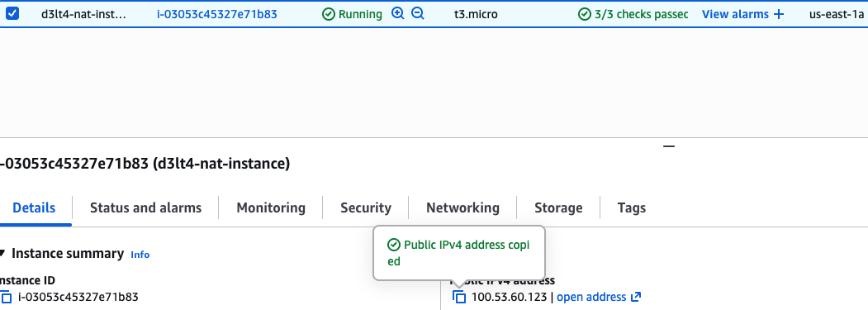Open the View alarms link
The image size is (868, 310).
(x=735, y=14)
